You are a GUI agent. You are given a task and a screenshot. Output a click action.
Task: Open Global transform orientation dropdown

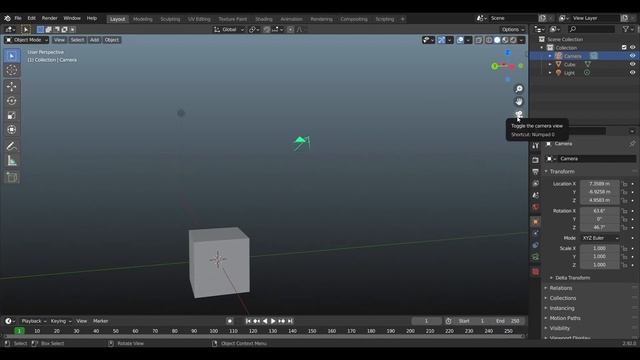coord(229,29)
